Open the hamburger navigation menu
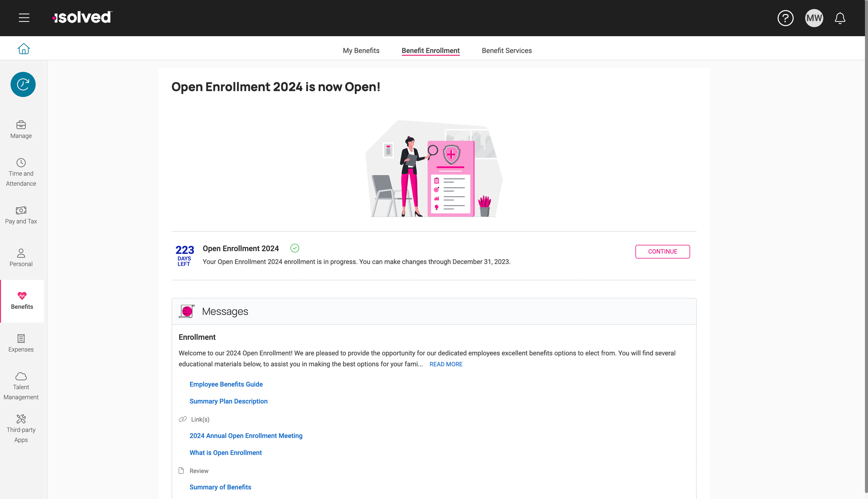868x499 pixels. (x=24, y=18)
